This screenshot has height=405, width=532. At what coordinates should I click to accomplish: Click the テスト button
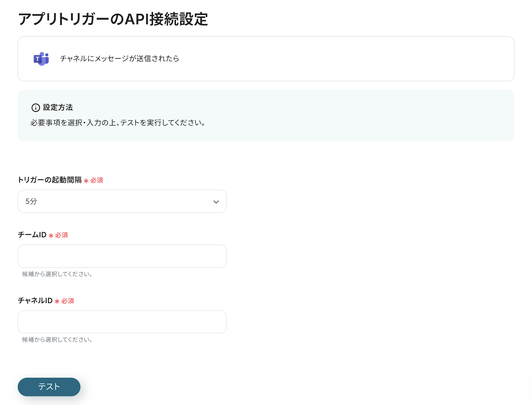(49, 387)
